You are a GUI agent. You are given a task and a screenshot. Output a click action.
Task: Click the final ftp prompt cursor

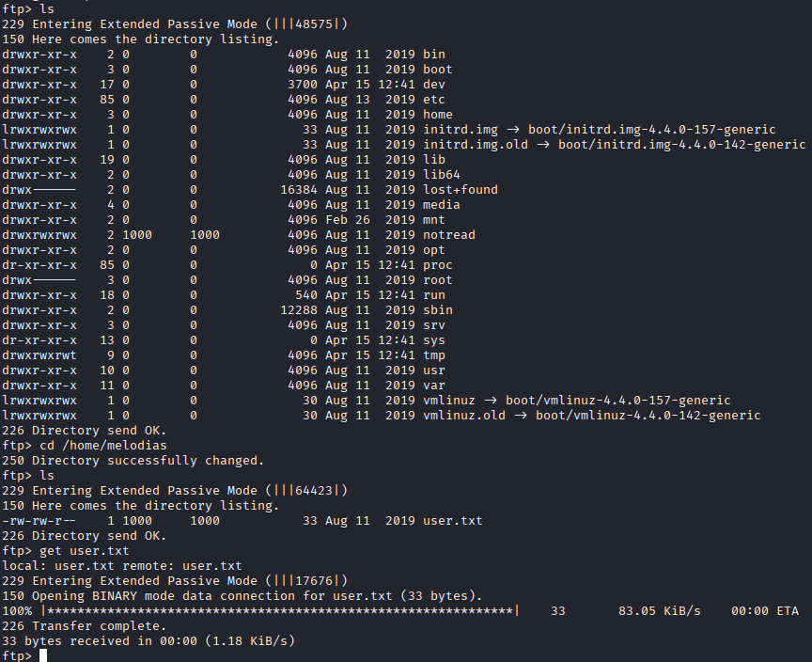[42, 655]
